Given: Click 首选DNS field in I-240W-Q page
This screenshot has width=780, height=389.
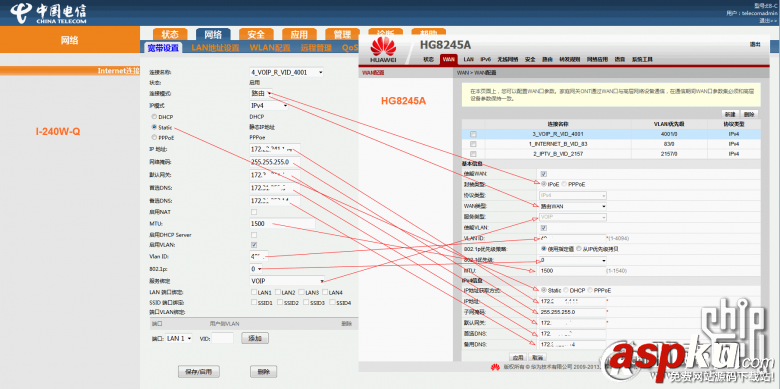Looking at the screenshot, I should [x=275, y=188].
